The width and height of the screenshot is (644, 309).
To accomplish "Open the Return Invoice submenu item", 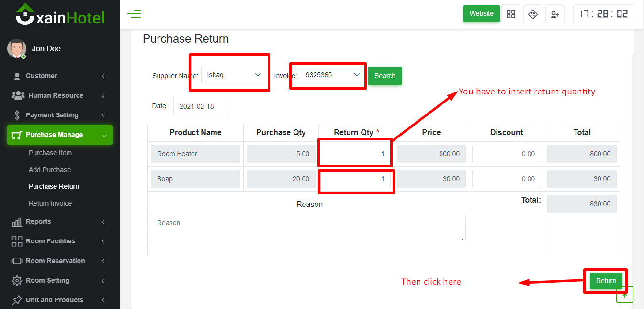I will [x=50, y=203].
